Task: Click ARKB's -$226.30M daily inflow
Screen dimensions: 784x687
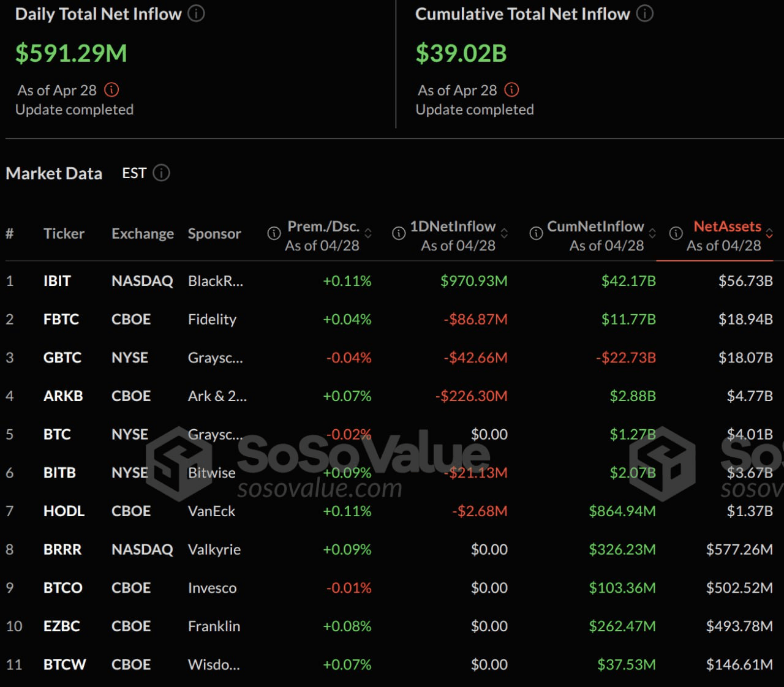Action: click(x=472, y=396)
